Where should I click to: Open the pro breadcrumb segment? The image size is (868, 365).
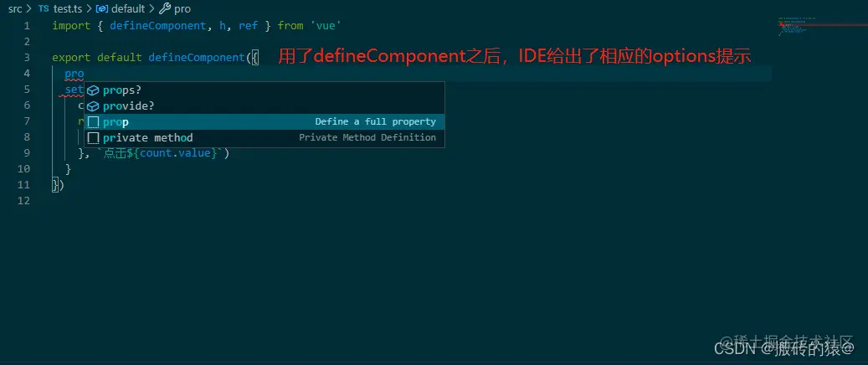coord(182,9)
